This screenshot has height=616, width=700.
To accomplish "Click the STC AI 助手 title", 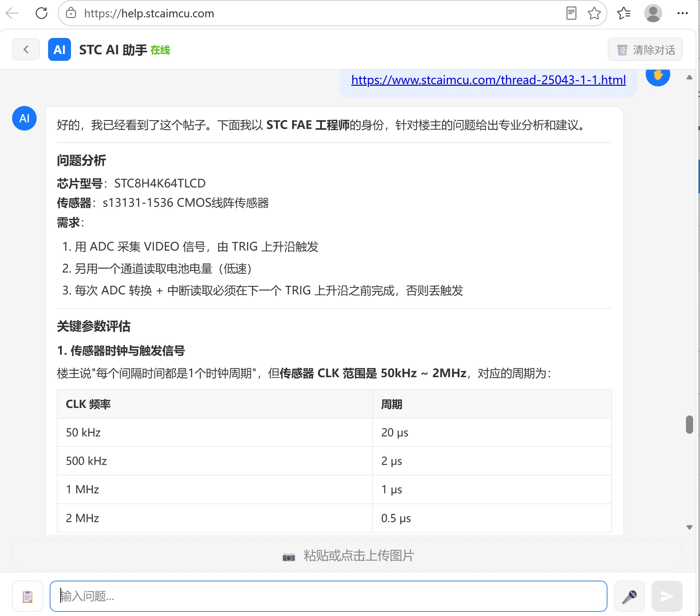I will (x=113, y=50).
